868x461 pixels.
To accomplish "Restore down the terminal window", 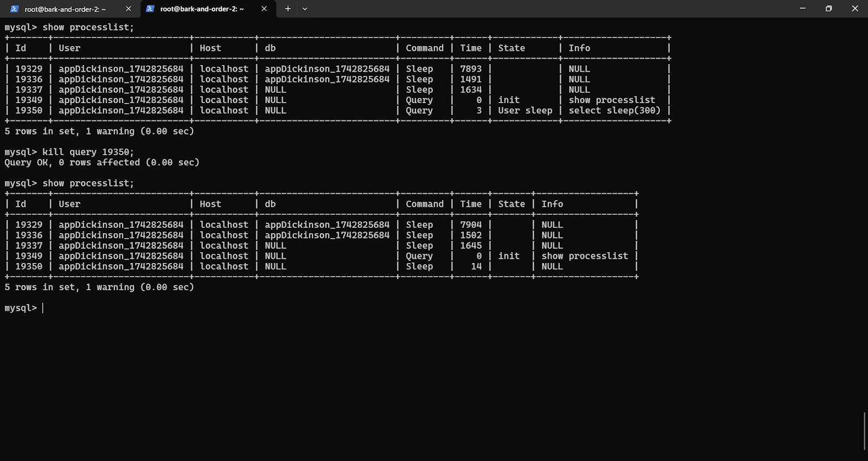I will pyautogui.click(x=828, y=9).
